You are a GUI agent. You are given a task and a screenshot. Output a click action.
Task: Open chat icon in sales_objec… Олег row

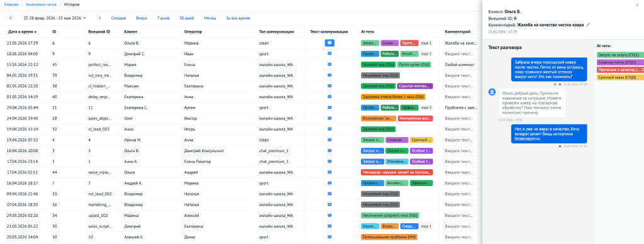tap(330, 118)
